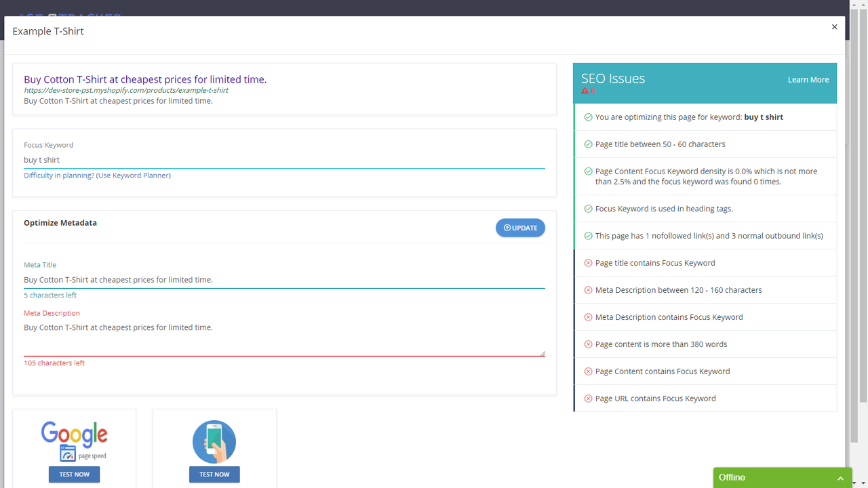Image resolution: width=868 pixels, height=488 pixels.
Task: Click the green check next to heading tags check
Action: (587, 208)
